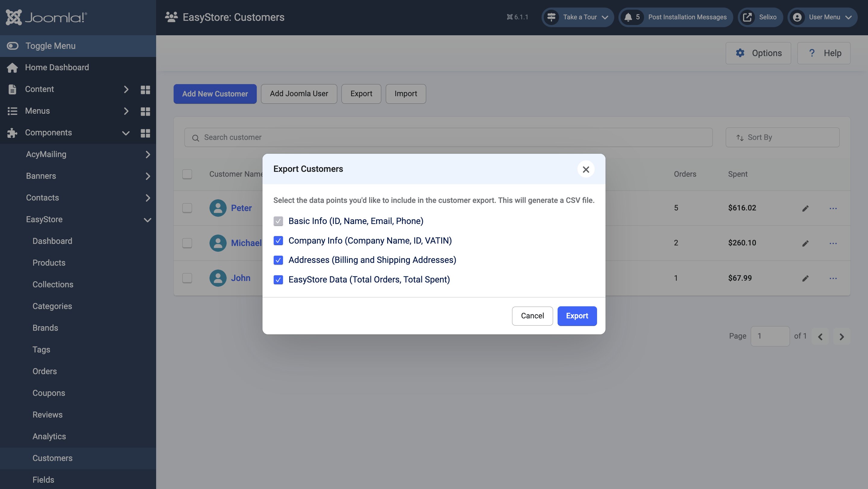Screen dimensions: 868x489
Task: Select Michael's row checkbox
Action: [187, 243]
